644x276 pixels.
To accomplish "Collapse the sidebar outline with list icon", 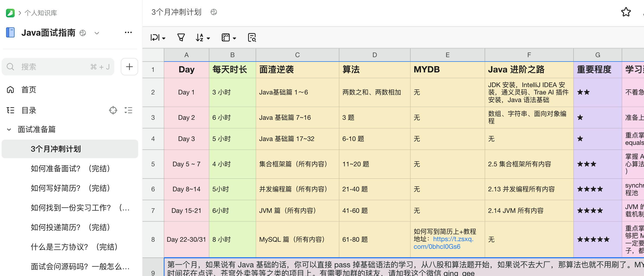I will tap(128, 110).
